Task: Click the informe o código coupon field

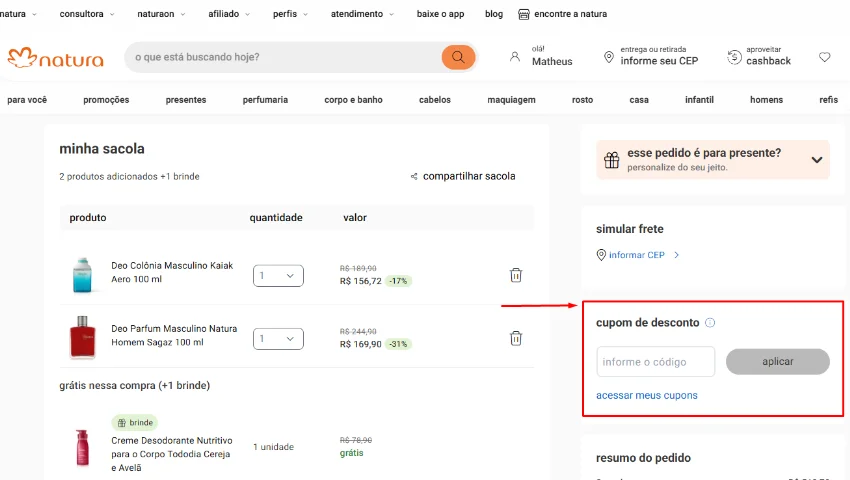Action: point(655,362)
